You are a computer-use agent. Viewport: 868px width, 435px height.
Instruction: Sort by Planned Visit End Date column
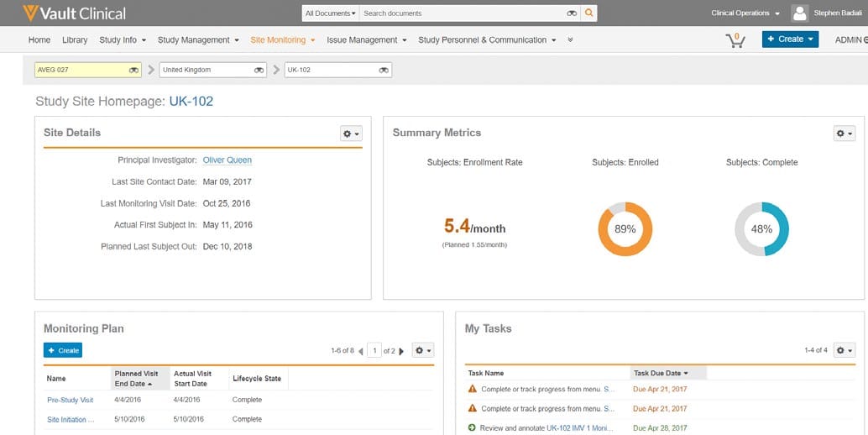tap(140, 379)
